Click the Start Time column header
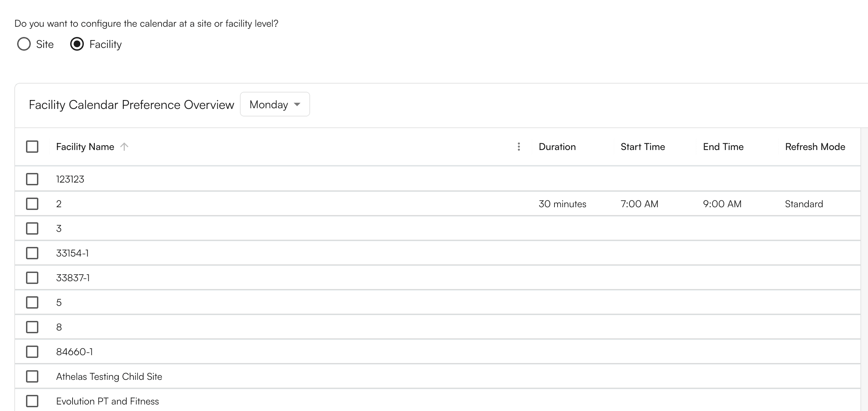Screen dimensions: 868x411 [642, 147]
